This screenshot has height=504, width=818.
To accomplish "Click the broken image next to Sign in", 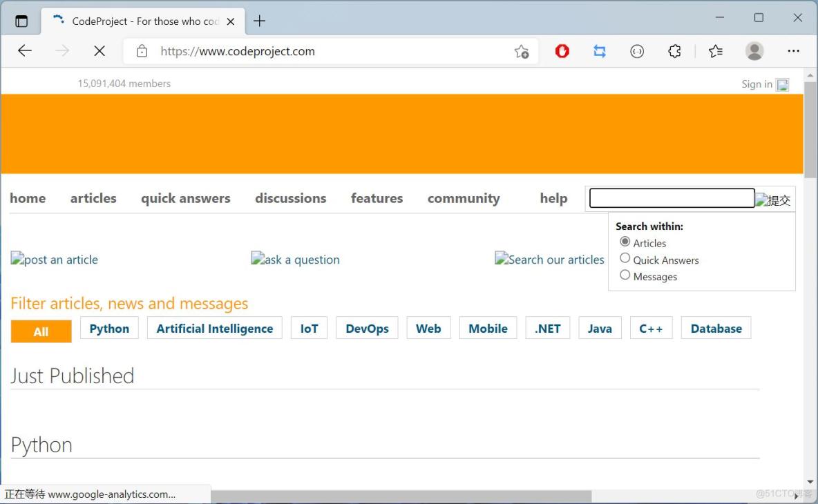I will 783,84.
